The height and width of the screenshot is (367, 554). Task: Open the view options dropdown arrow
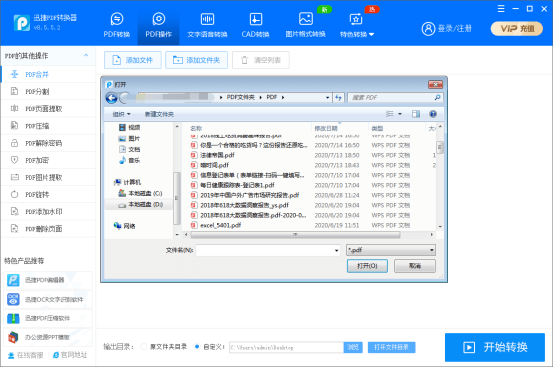400,114
